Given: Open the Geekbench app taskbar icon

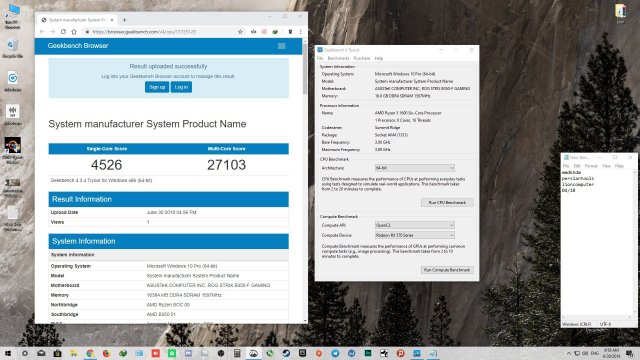Looking at the screenshot, I should pos(417,353).
